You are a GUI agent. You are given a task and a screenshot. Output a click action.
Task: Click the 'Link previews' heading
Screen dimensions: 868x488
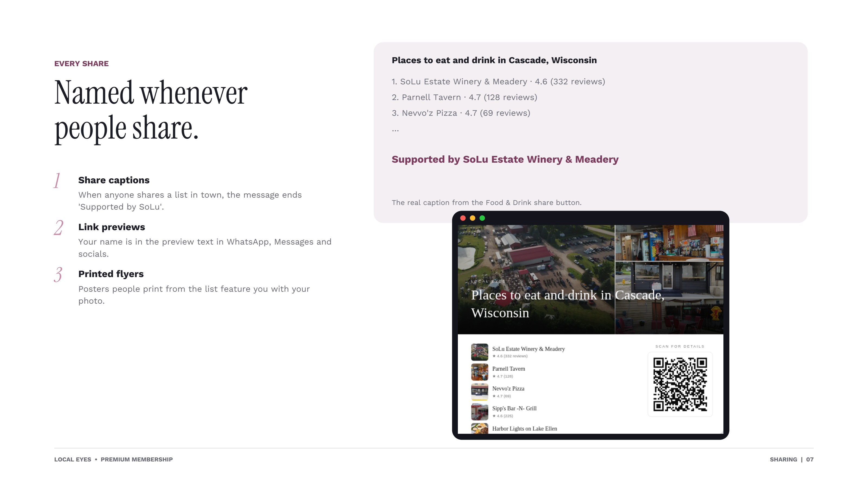[x=111, y=227]
